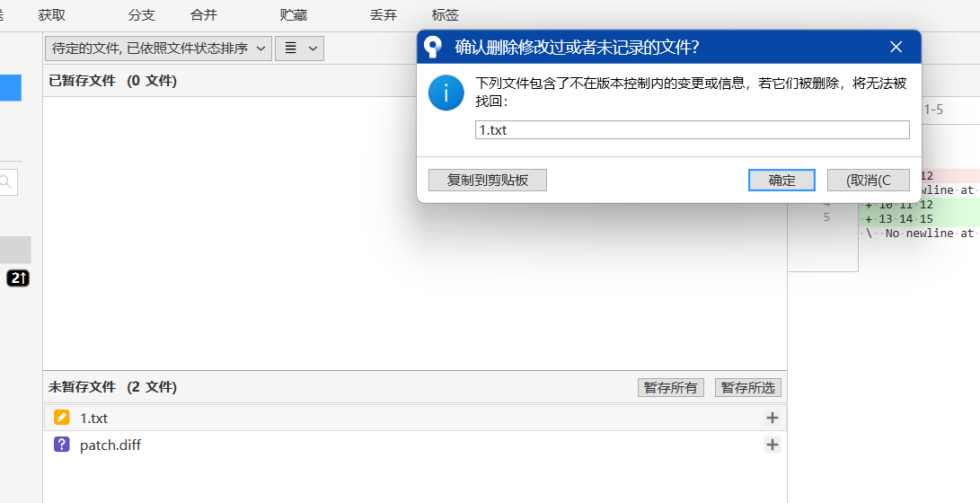The height and width of the screenshot is (503, 980).
Task: Click the 丢弃 (Discard) toolbar item
Action: pyautogui.click(x=384, y=15)
